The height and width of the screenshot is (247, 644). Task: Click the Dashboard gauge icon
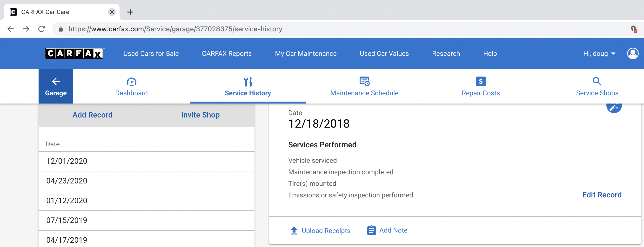click(x=132, y=81)
